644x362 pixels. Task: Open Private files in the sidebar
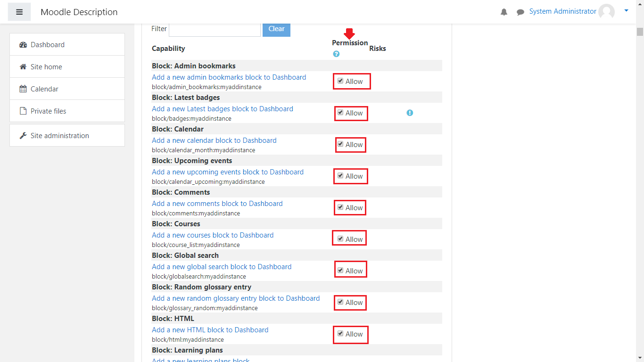48,111
